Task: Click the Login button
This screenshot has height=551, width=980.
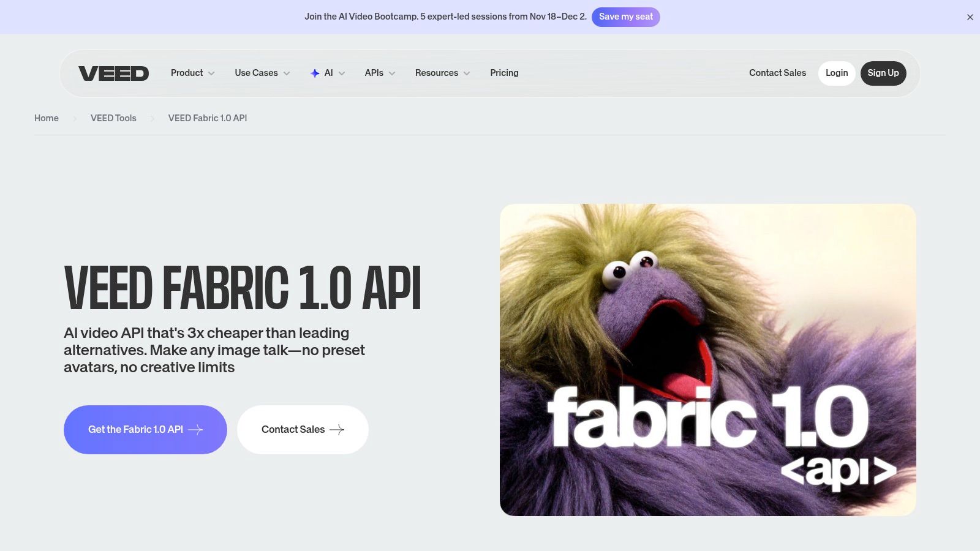Action: [x=836, y=73]
